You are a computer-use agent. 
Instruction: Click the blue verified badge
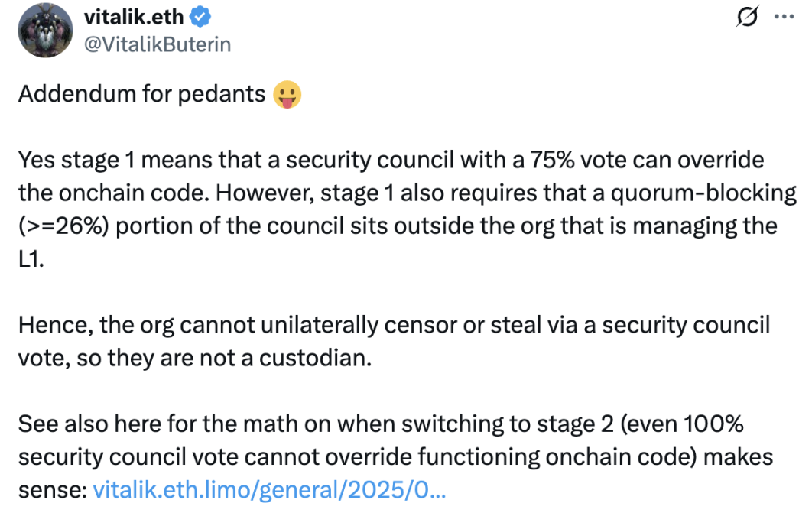coord(212,17)
